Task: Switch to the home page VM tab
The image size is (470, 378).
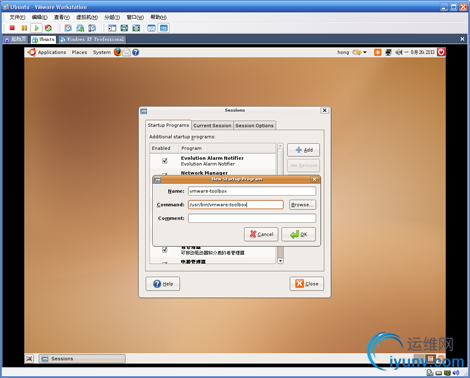Action: click(x=15, y=39)
